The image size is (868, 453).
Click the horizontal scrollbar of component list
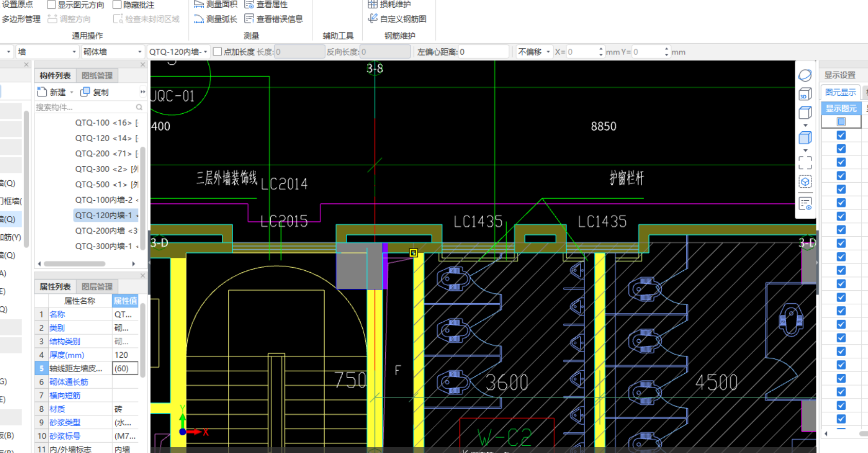tap(75, 264)
